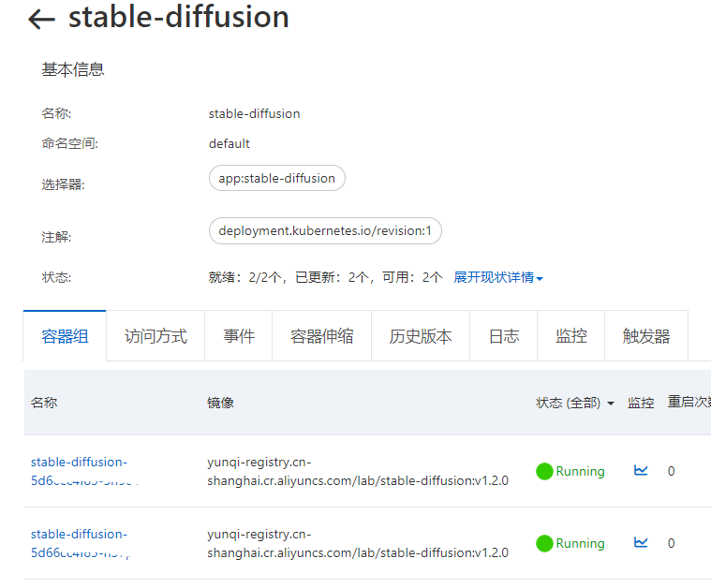
Task: Select the 日志 tab
Action: point(503,336)
